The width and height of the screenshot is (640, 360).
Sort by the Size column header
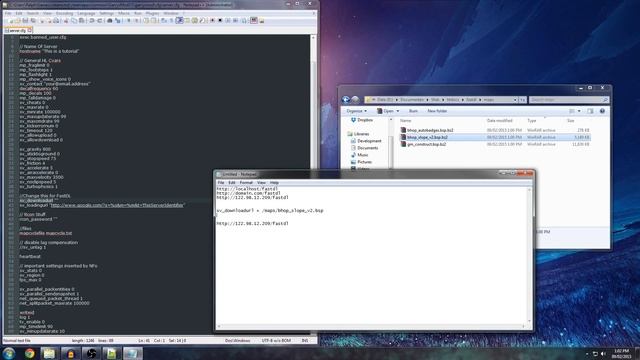click(571, 121)
